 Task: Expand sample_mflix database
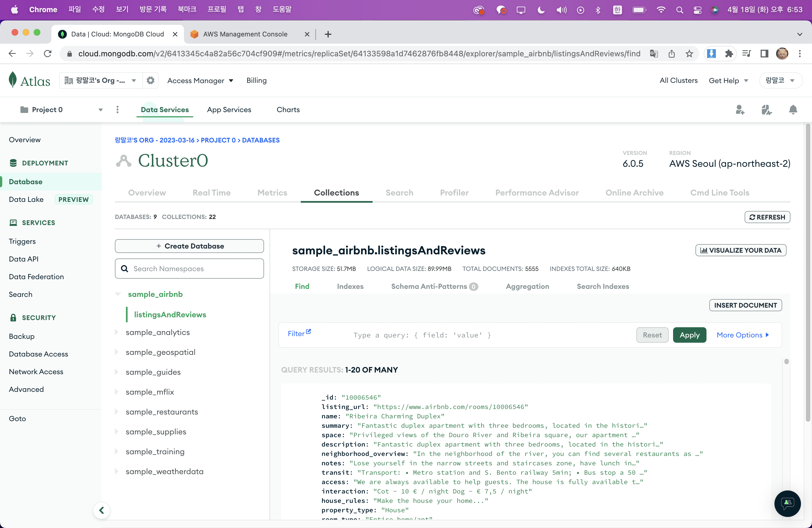pyautogui.click(x=116, y=392)
